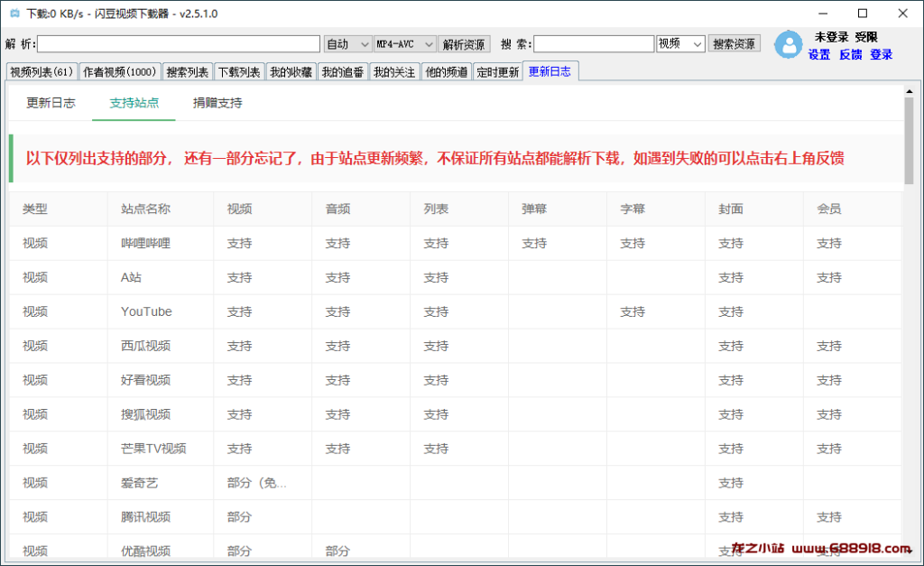Open the 视频 search type dropdown

click(x=680, y=44)
